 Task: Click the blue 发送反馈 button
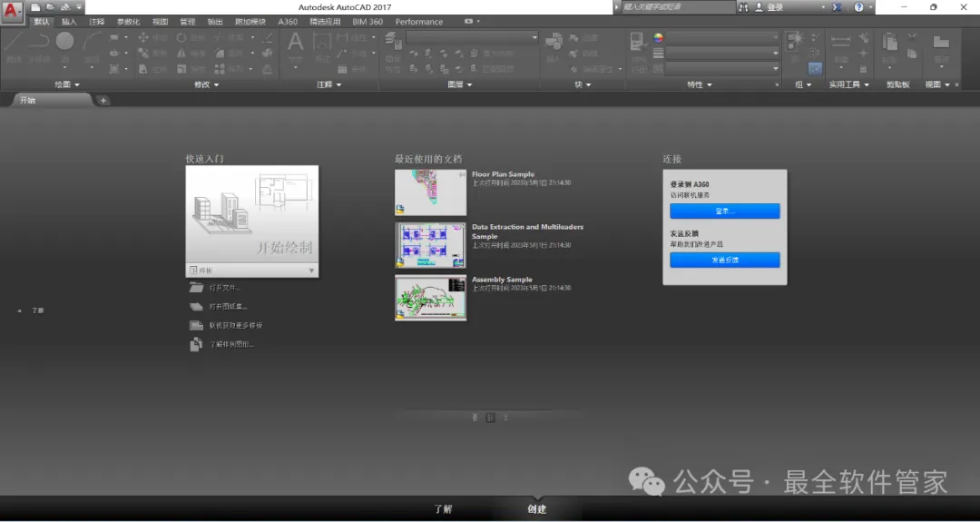(x=724, y=260)
